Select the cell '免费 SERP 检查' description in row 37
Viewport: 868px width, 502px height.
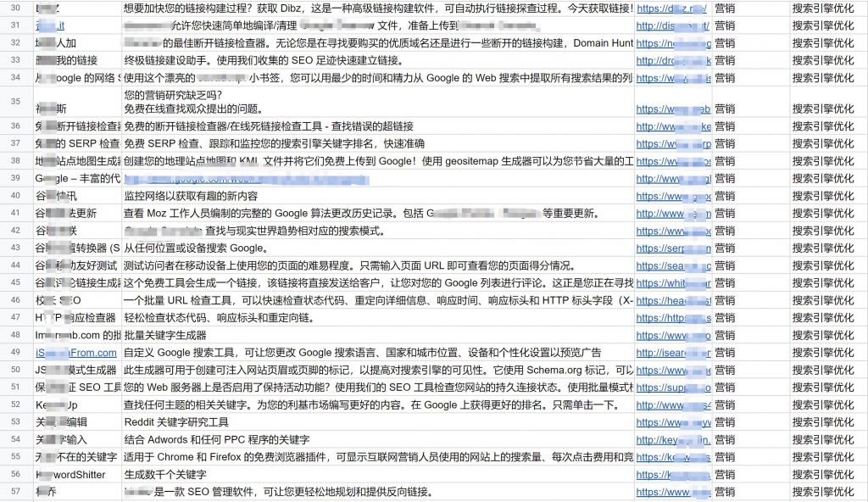coord(378,143)
